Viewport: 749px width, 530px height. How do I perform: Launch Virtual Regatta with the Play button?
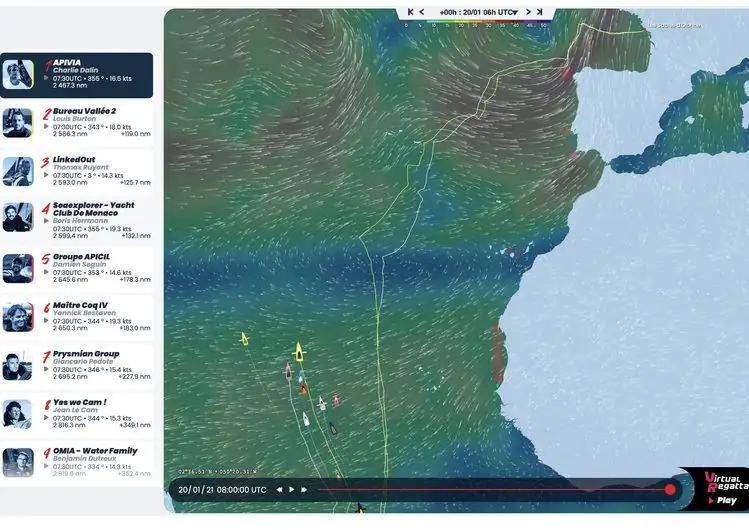click(x=722, y=500)
